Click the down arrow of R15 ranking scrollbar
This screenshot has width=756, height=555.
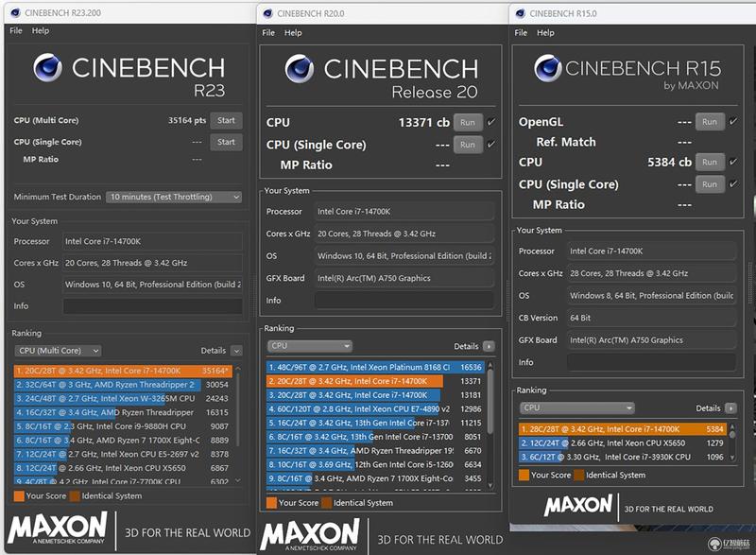click(x=732, y=458)
